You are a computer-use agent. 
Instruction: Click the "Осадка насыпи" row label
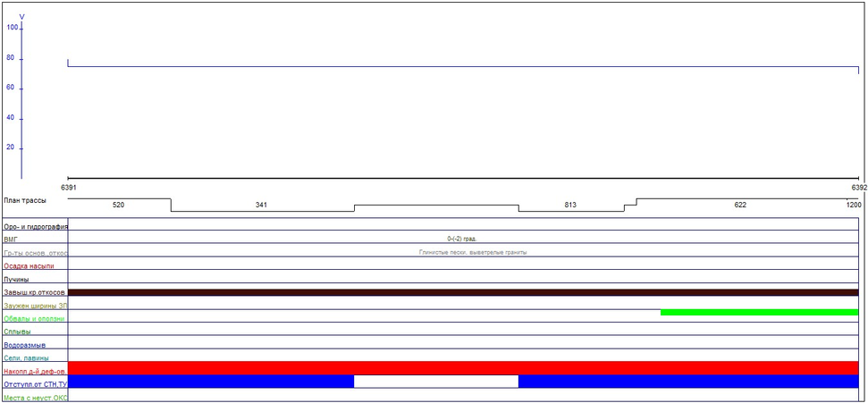[29, 265]
